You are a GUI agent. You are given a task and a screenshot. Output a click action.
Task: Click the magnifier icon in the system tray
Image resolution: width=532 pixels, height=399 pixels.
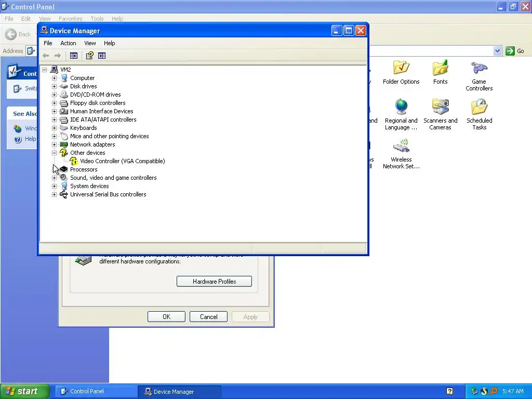point(494,391)
